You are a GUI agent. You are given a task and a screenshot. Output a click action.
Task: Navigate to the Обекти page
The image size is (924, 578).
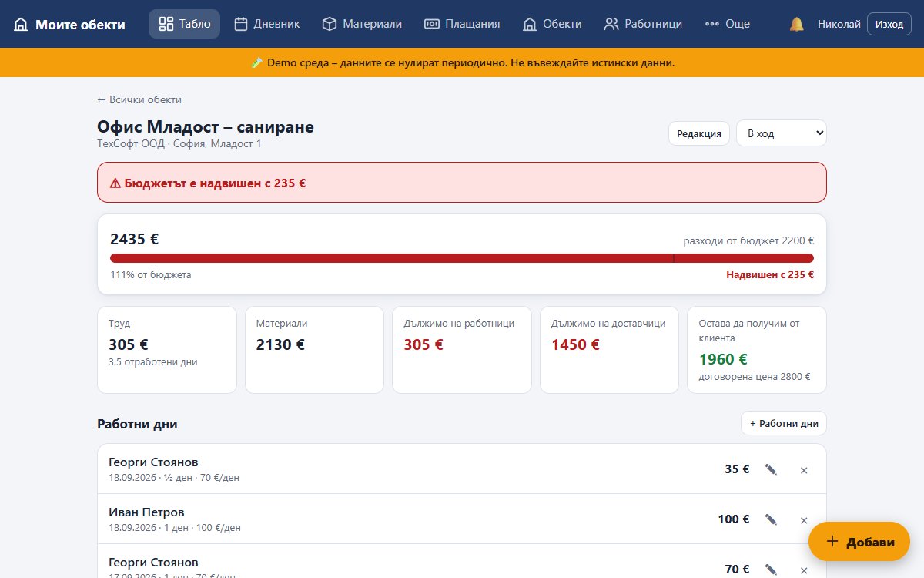click(x=552, y=24)
